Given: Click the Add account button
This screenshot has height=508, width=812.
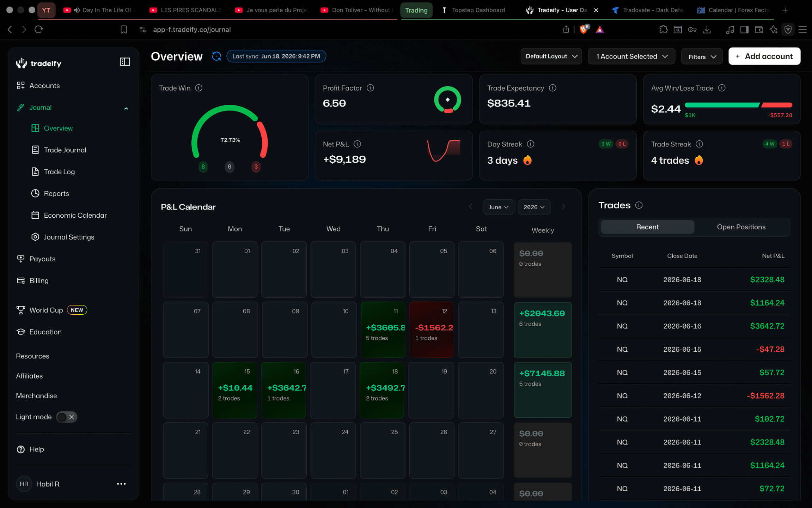Looking at the screenshot, I should point(764,56).
